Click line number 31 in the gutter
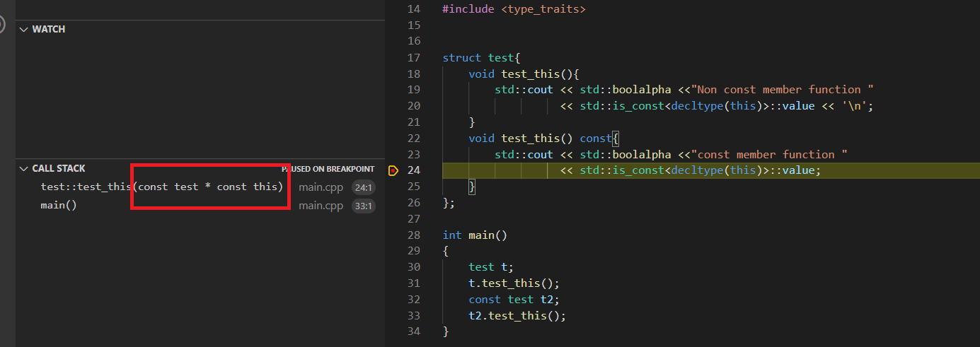980x347 pixels. tap(414, 283)
